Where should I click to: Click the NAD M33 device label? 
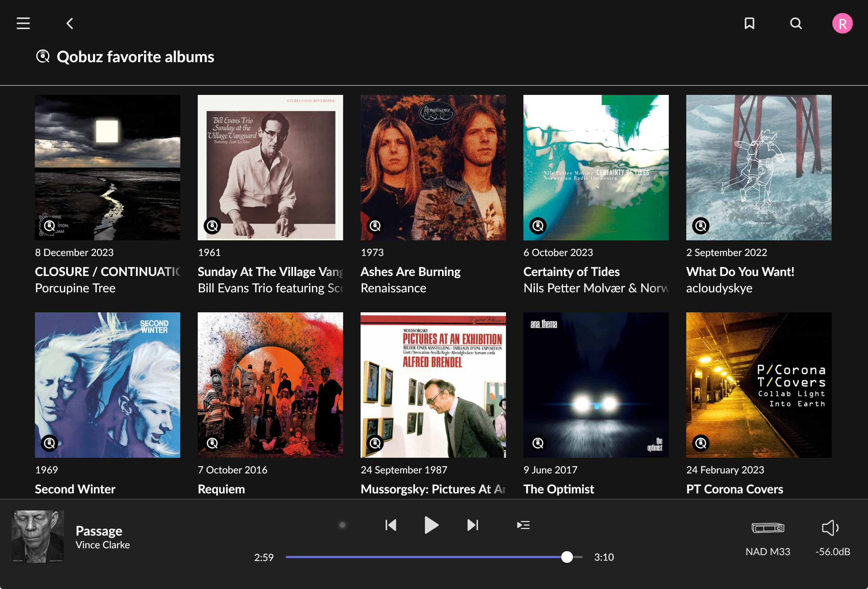pyautogui.click(x=768, y=552)
